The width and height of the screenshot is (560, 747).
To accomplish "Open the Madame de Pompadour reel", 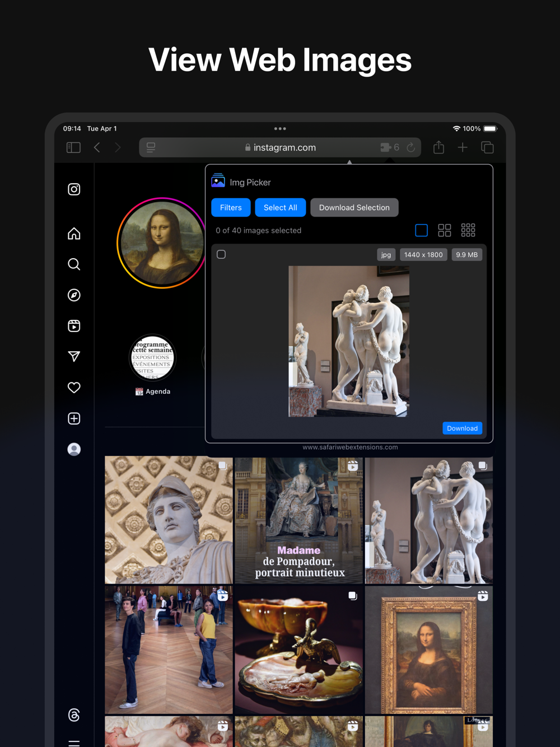I will tap(298, 520).
